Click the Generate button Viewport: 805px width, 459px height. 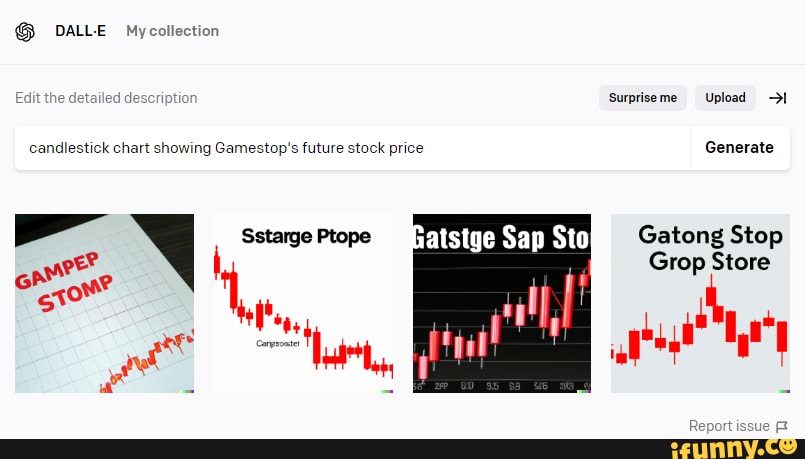pos(739,148)
